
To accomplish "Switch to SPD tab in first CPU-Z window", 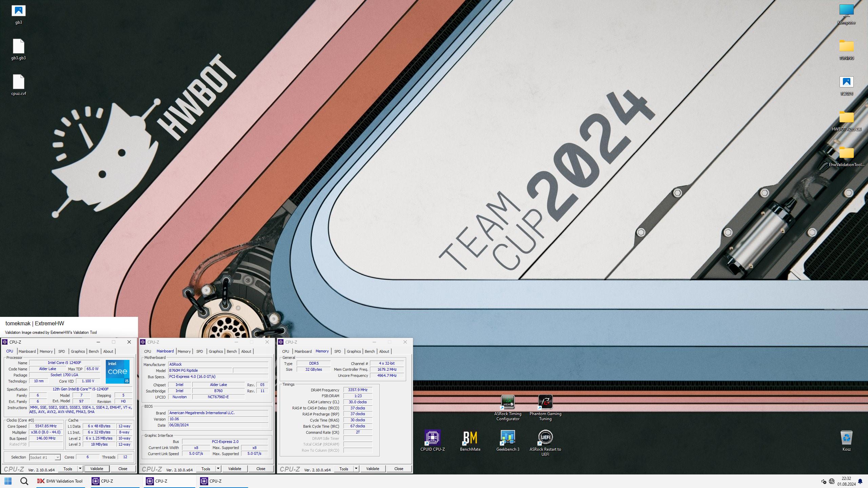I will [x=61, y=351].
